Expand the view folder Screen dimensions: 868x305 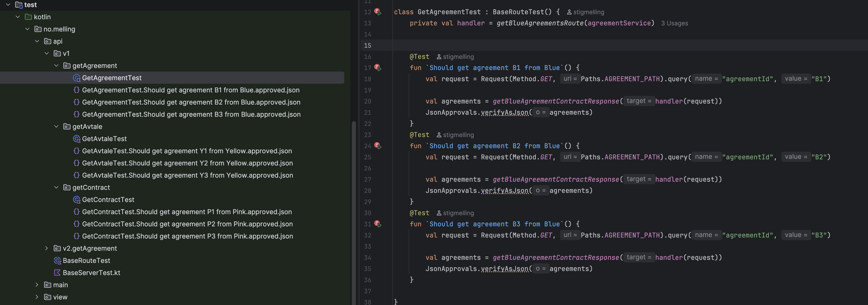click(x=37, y=297)
